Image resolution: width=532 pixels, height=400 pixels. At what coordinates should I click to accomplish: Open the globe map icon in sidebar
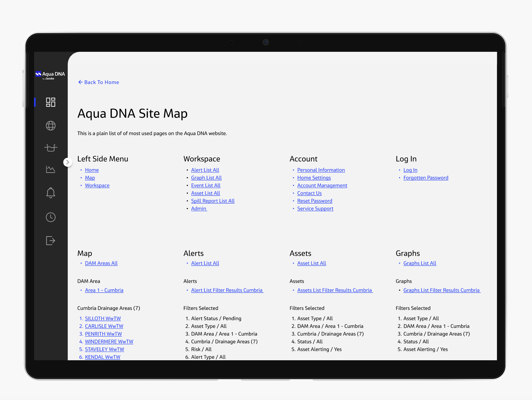coord(51,126)
